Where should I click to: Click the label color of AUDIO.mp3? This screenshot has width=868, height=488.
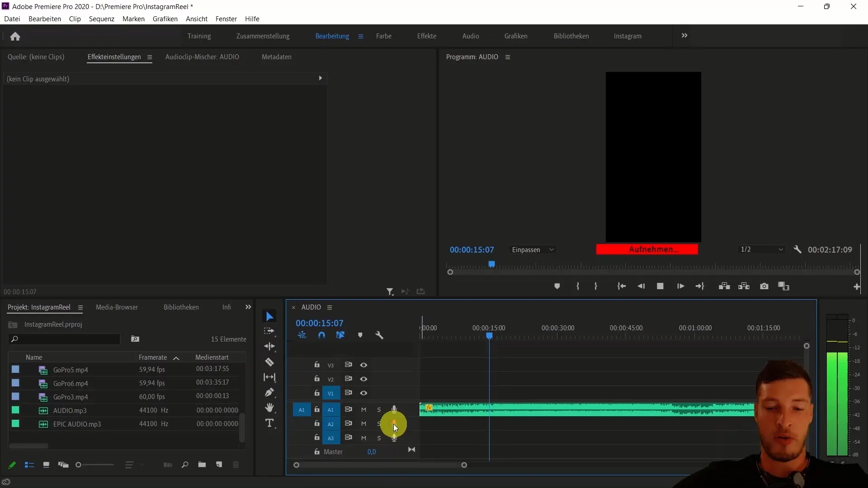[15, 410]
